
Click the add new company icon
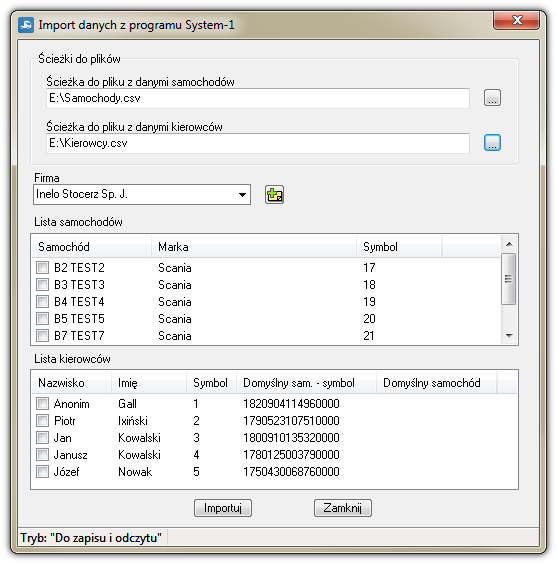point(274,195)
